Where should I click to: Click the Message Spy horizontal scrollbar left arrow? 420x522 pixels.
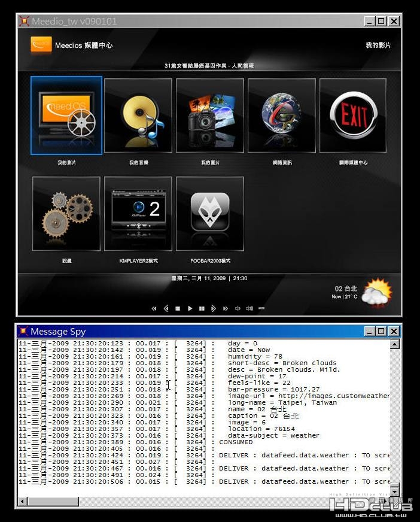(x=22, y=501)
